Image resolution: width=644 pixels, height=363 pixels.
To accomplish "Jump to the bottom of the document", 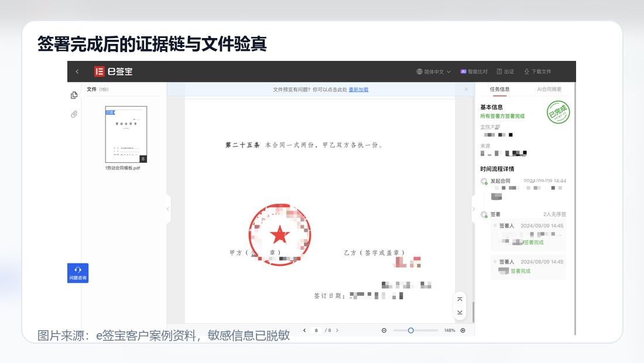I will 460,313.
